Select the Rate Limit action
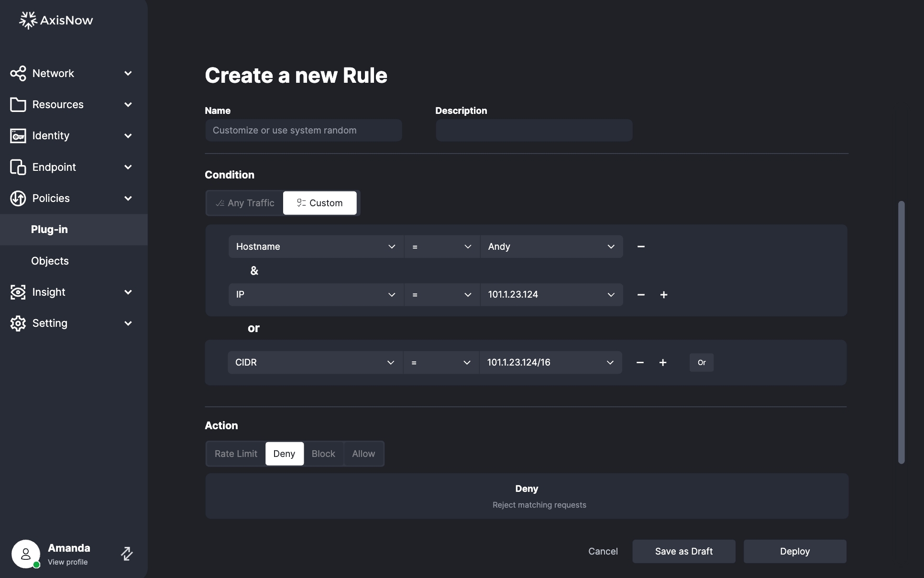This screenshot has height=578, width=924. pyautogui.click(x=236, y=454)
